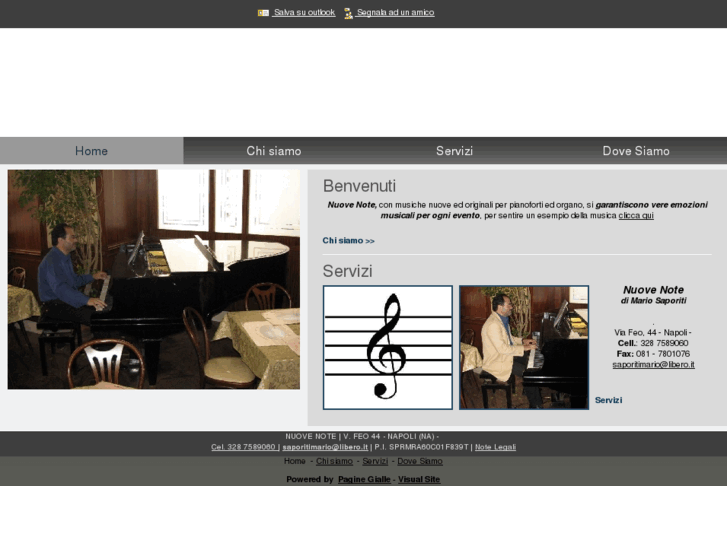The width and height of the screenshot is (727, 545).
Task: Click the Servizi section heading
Action: tap(347, 271)
